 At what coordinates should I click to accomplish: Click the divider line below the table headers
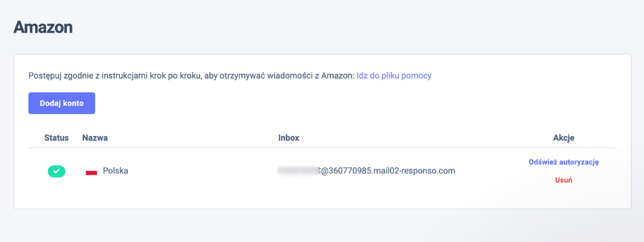click(x=323, y=148)
